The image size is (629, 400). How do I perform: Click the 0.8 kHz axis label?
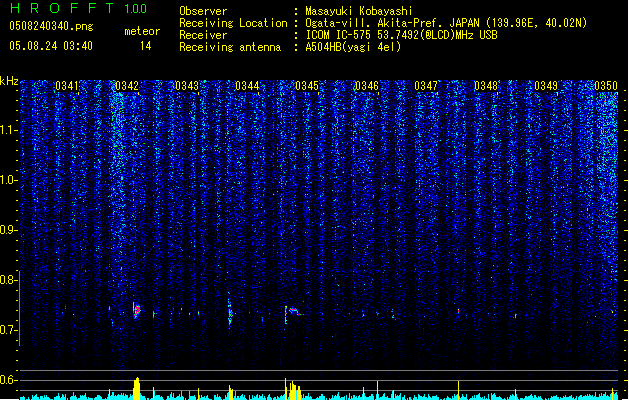(9, 280)
